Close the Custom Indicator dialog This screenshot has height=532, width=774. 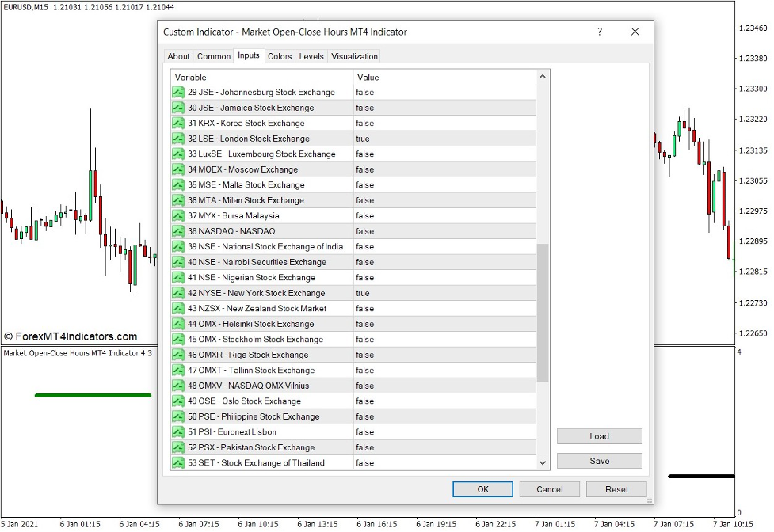[x=635, y=32]
